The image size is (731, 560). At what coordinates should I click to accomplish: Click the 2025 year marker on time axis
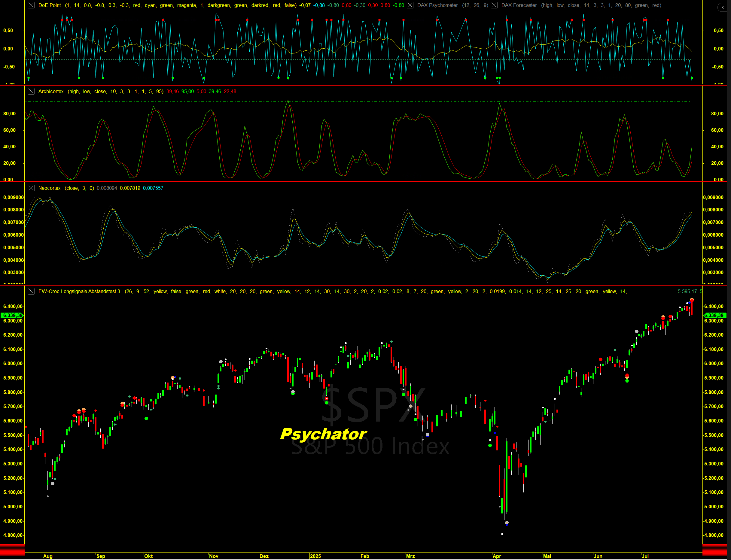[x=315, y=556]
